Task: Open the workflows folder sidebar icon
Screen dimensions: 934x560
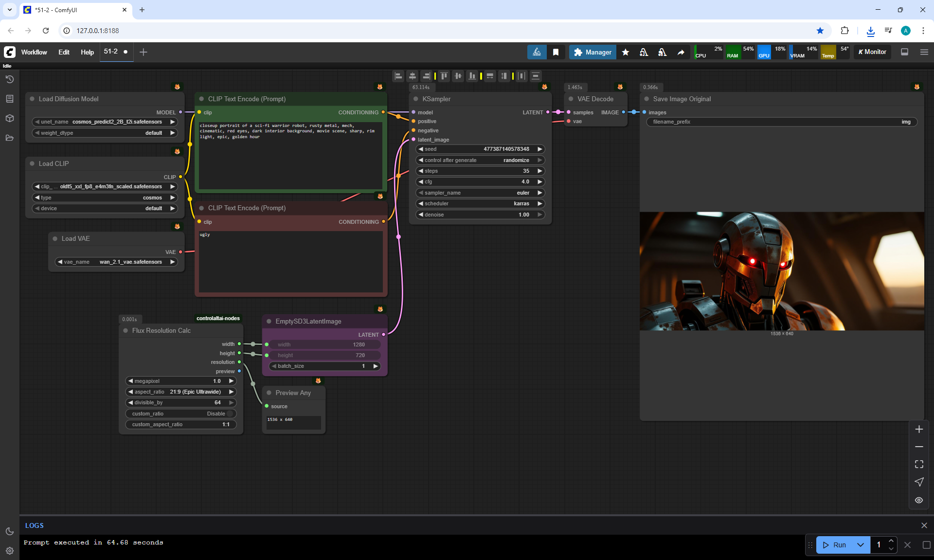Action: click(9, 138)
